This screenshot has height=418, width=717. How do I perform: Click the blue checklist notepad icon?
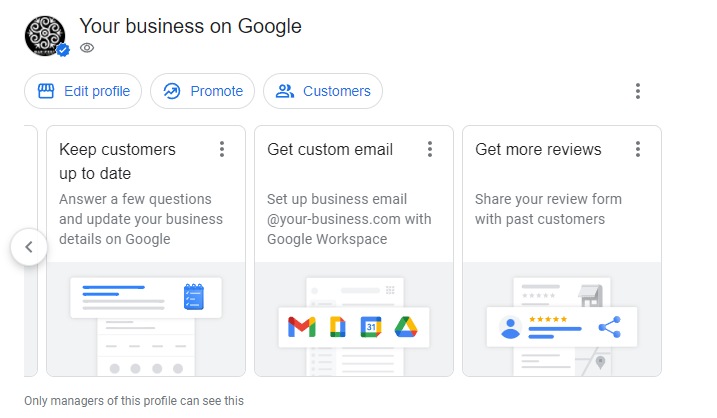(x=194, y=297)
